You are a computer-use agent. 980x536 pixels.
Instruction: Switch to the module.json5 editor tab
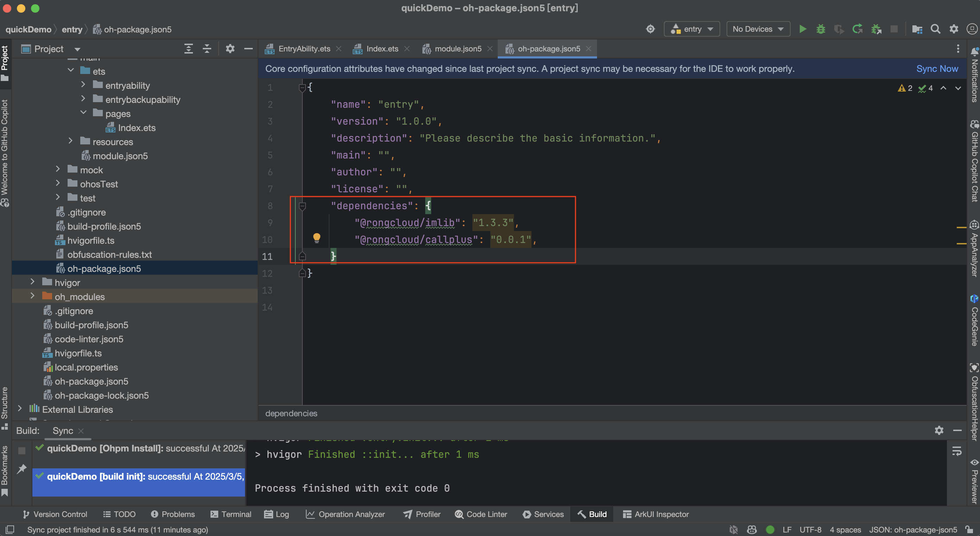457,49
